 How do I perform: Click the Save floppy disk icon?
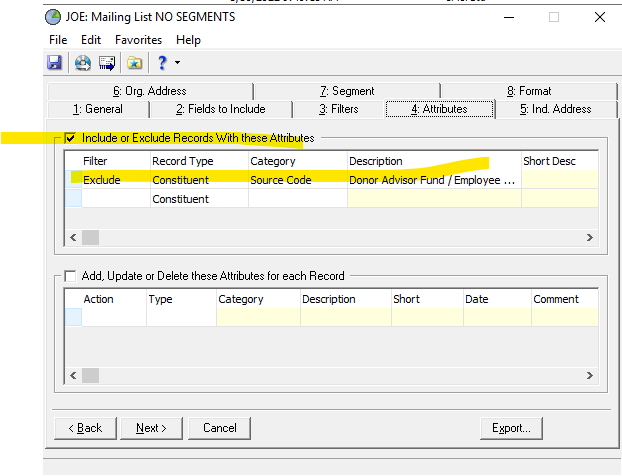(54, 63)
